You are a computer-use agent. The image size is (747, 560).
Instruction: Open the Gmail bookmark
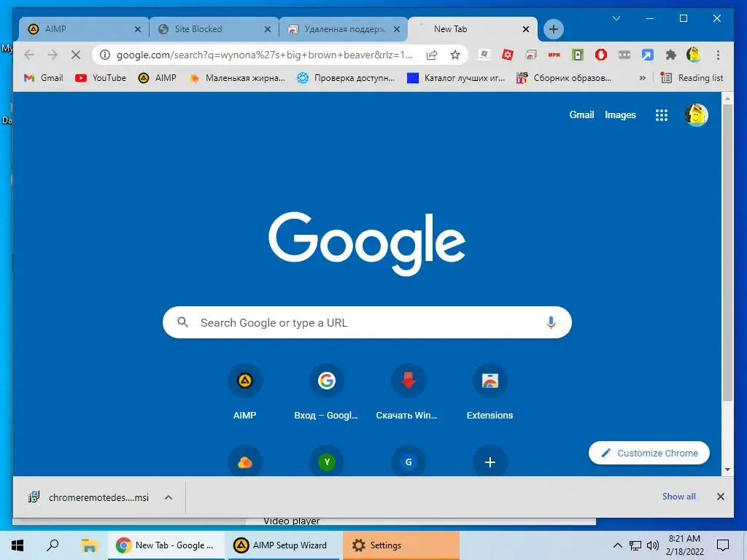point(43,78)
